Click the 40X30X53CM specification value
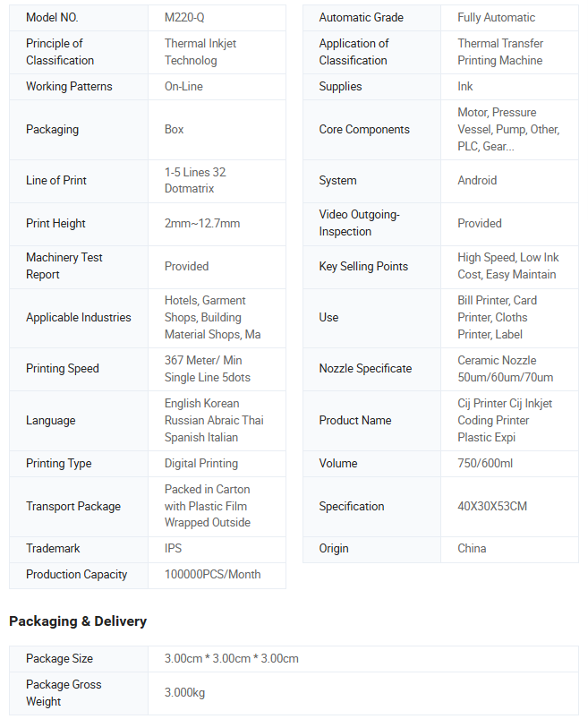The width and height of the screenshot is (588, 719). pyautogui.click(x=491, y=506)
